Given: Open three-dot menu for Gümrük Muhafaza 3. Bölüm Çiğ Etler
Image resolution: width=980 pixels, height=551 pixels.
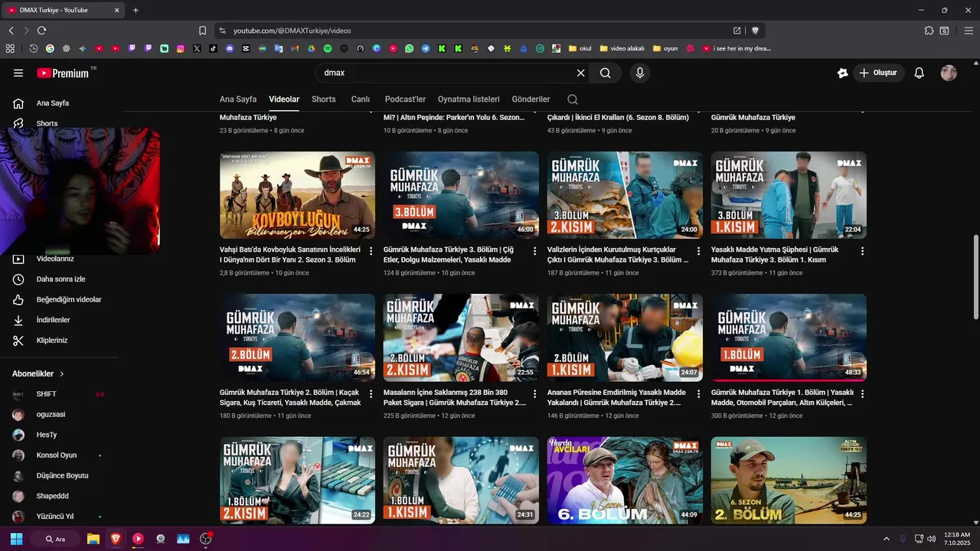Looking at the screenshot, I should click(535, 251).
